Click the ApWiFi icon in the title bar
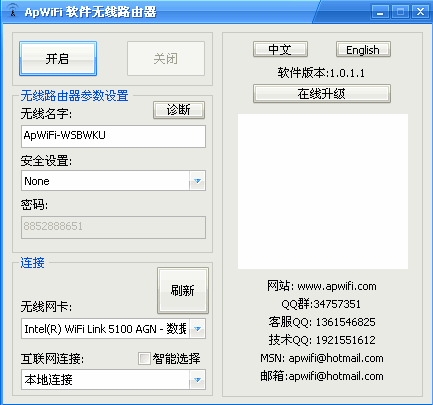The width and height of the screenshot is (433, 405). (12, 11)
